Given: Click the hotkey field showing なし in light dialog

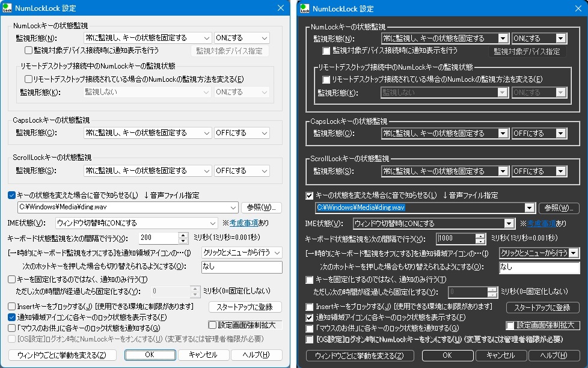Looking at the screenshot, I should 241,267.
